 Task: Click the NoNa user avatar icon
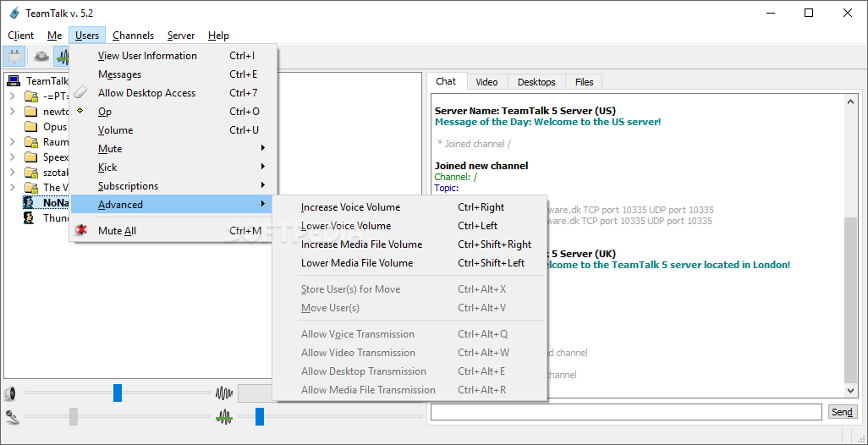coord(30,202)
